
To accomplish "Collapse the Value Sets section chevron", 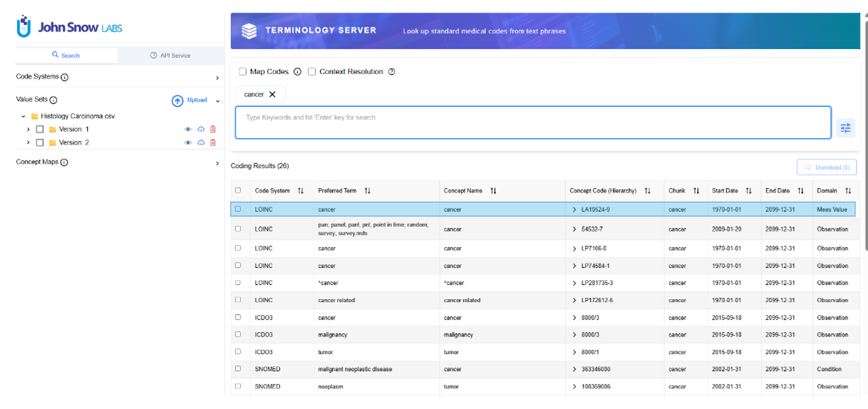I will (218, 101).
